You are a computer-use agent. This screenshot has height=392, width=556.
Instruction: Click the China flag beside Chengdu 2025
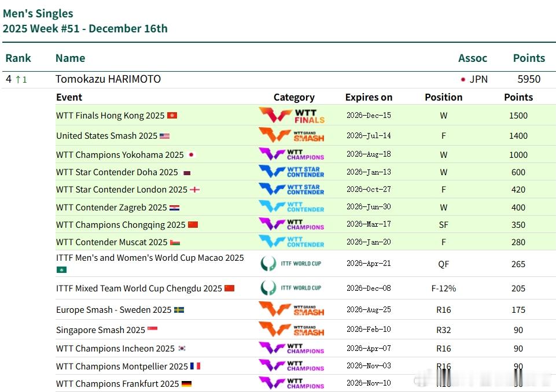click(x=230, y=288)
